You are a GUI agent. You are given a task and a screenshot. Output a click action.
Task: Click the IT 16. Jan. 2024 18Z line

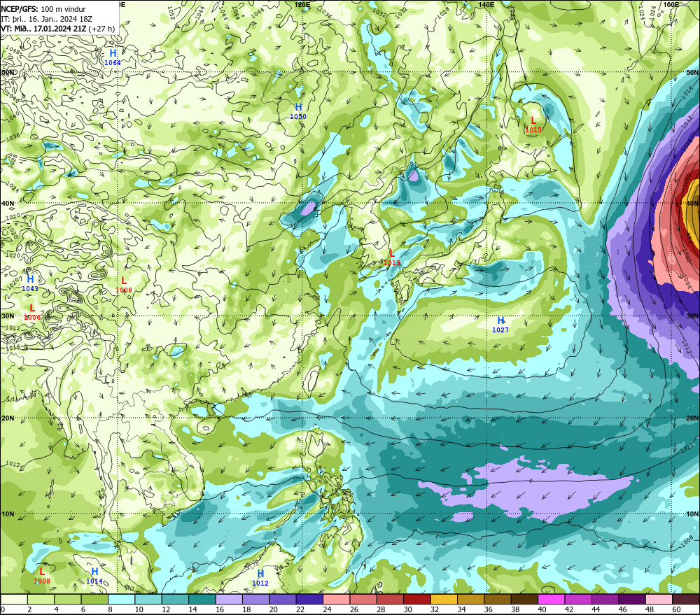pyautogui.click(x=46, y=19)
